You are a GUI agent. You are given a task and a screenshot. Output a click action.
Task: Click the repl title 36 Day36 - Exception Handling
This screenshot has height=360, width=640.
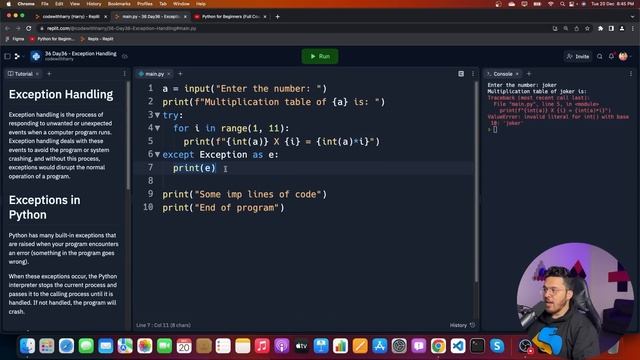80,53
